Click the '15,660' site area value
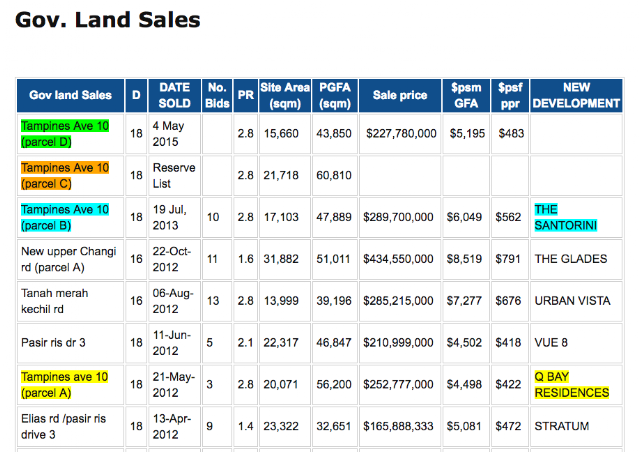The image size is (640, 452). [x=281, y=134]
